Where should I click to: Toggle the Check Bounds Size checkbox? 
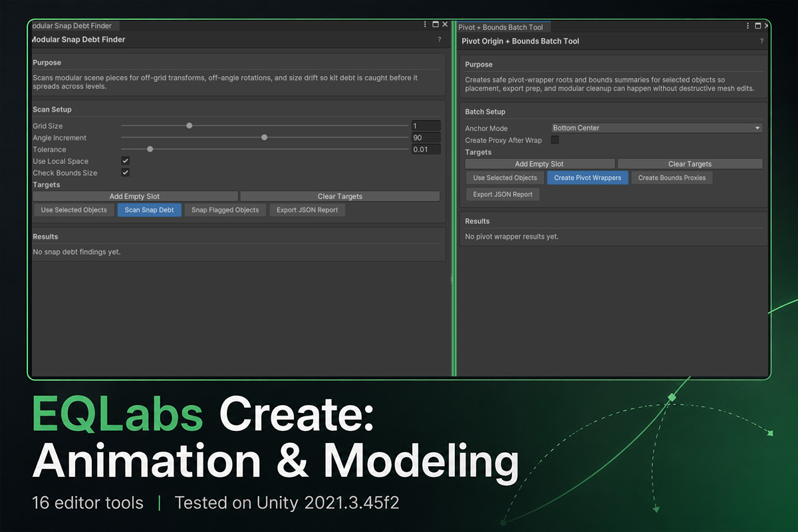click(125, 172)
